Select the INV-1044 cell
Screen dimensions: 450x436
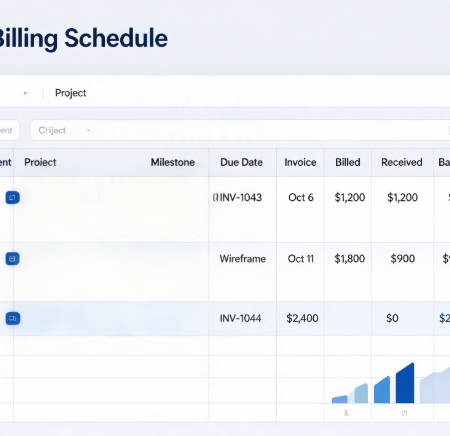pyautogui.click(x=240, y=318)
